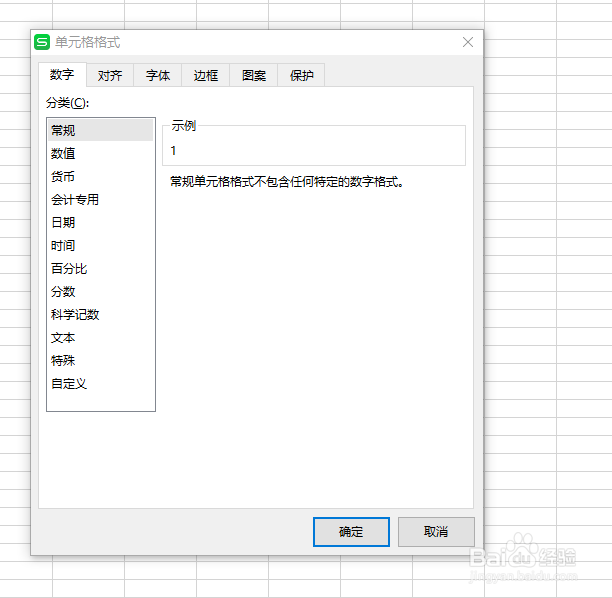Choose the 时间 category

[x=101, y=246]
